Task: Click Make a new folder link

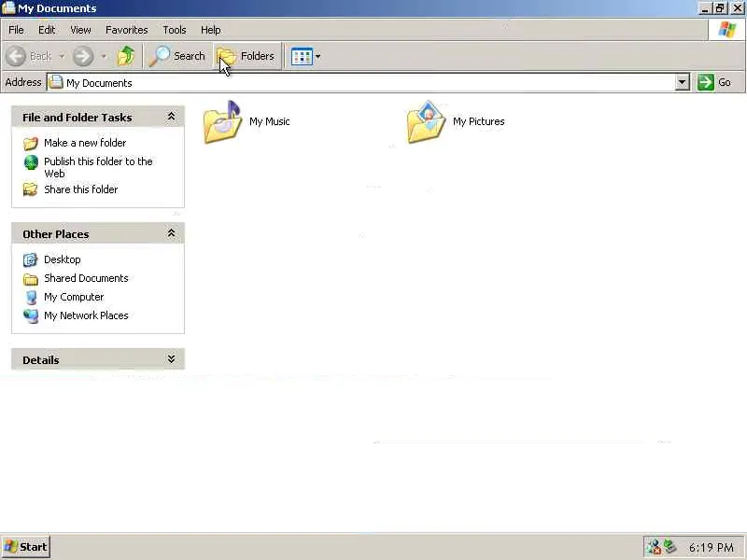Action: [85, 143]
